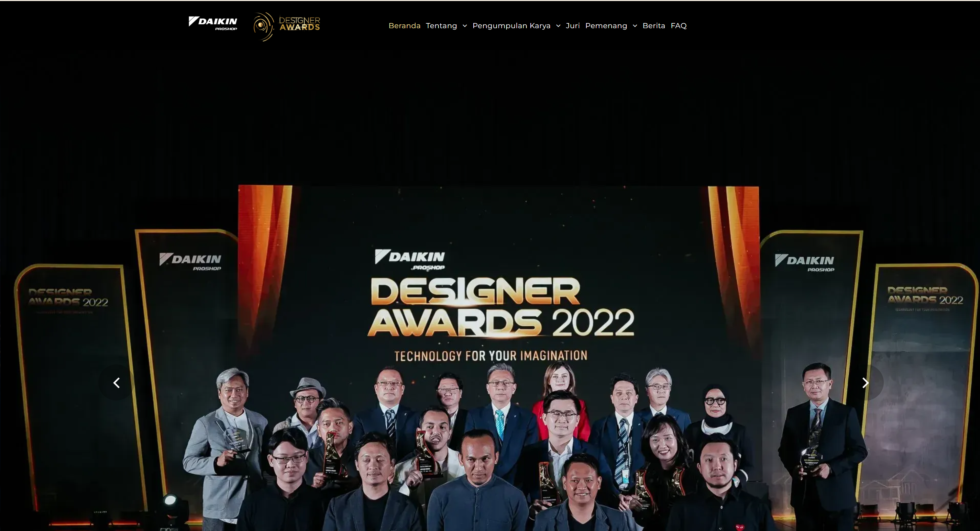980x531 pixels.
Task: Open the Pemenang menu item
Action: click(606, 25)
